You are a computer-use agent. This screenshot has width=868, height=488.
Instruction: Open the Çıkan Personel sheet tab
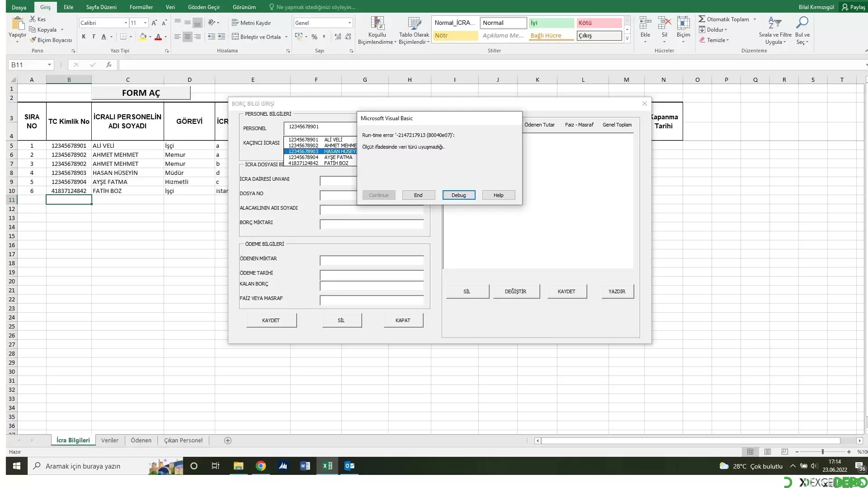pos(183,440)
